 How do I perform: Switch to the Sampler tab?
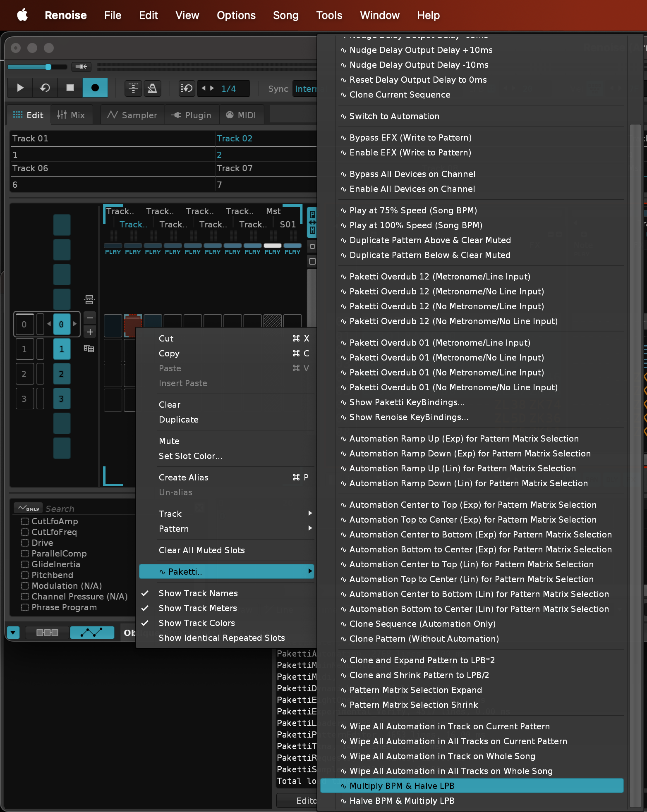[x=132, y=115]
